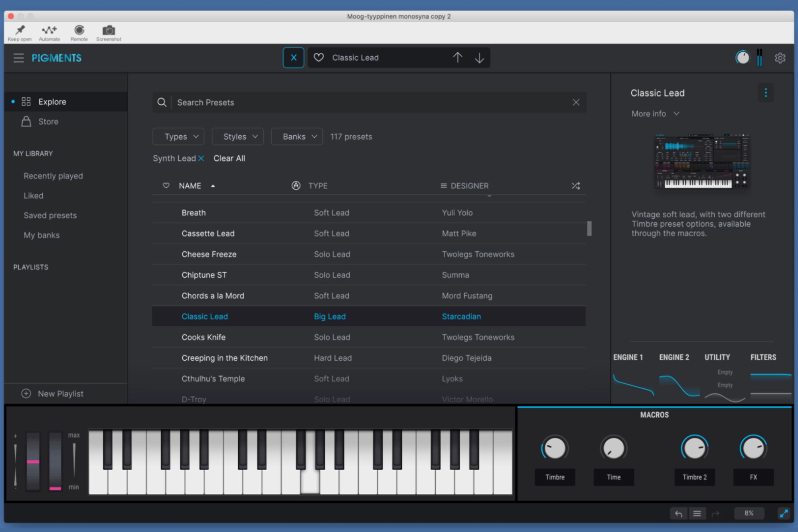This screenshot has height=532, width=798.
Task: Shuffle the preset list
Action: pos(576,186)
